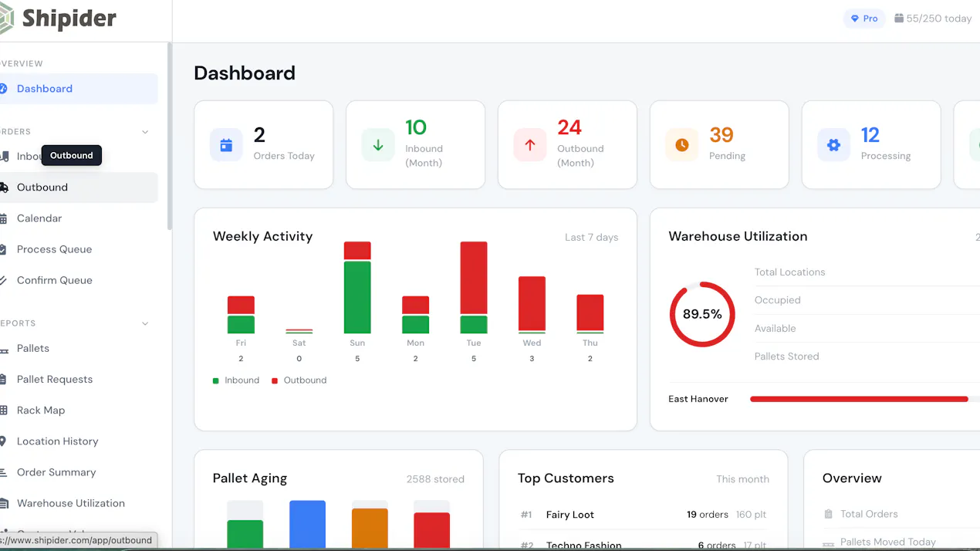Click the blue calendar Orders Today icon

(x=226, y=145)
